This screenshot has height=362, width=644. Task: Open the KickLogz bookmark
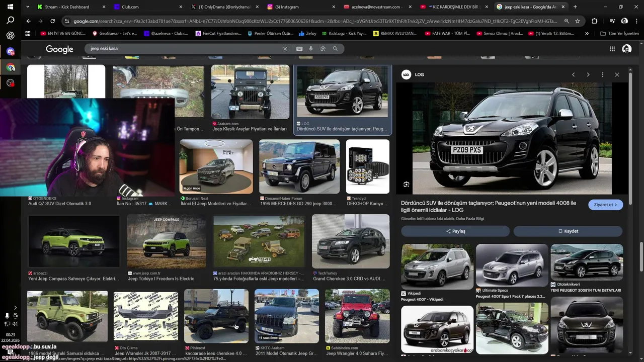point(344,34)
